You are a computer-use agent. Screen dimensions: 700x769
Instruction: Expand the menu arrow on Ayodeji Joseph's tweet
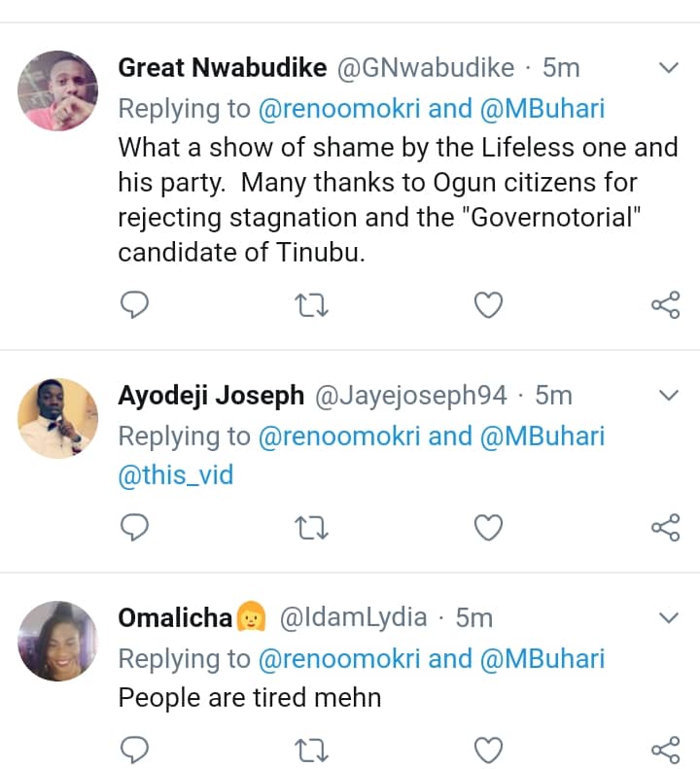[669, 396]
